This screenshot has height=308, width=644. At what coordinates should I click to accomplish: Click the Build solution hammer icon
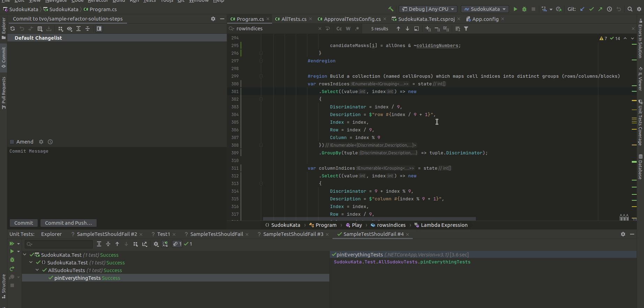[391, 9]
